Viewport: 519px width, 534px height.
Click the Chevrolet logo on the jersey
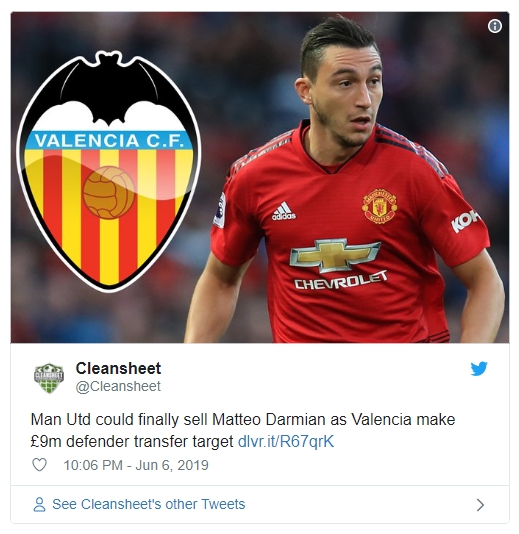[x=337, y=264]
